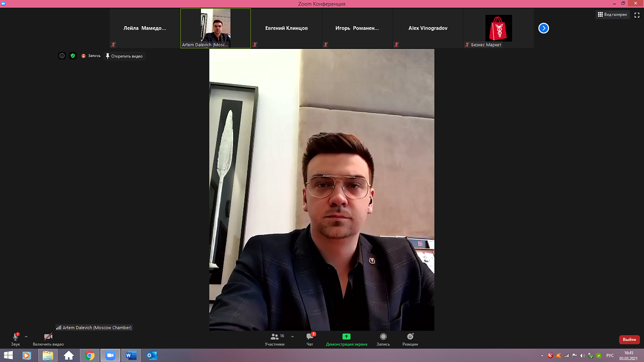This screenshot has width=644, height=362.
Task: Open Google Chrome from taskbar
Action: coord(90,356)
